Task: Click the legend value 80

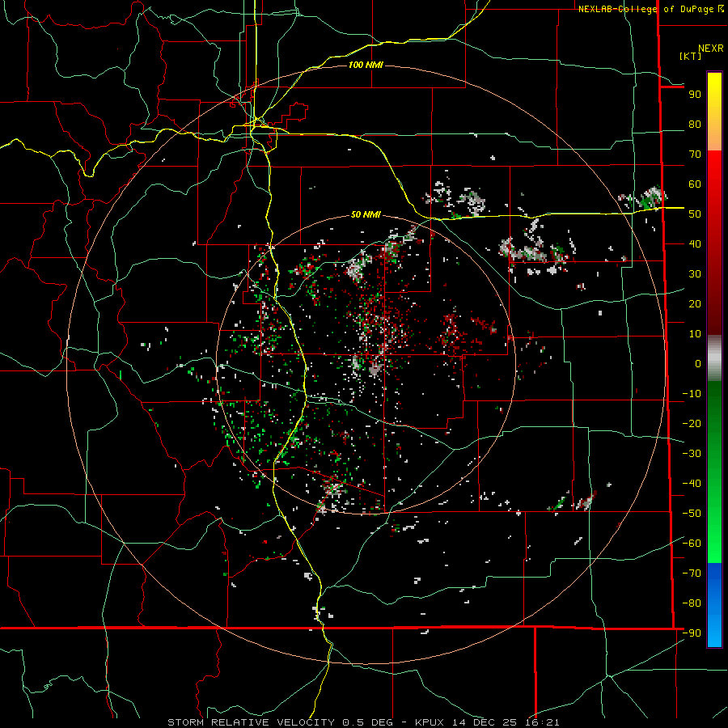Action: click(x=695, y=125)
